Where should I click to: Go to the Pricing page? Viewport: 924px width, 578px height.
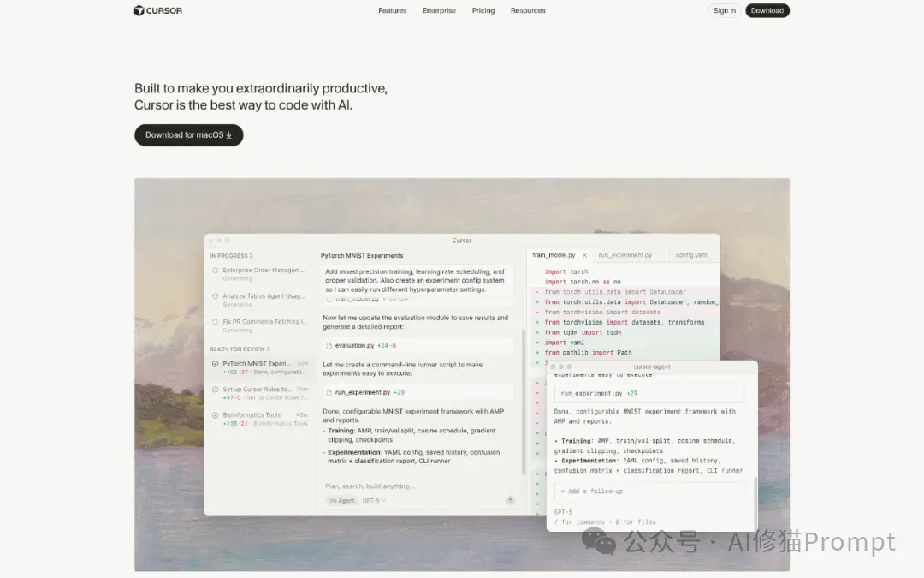coord(483,10)
